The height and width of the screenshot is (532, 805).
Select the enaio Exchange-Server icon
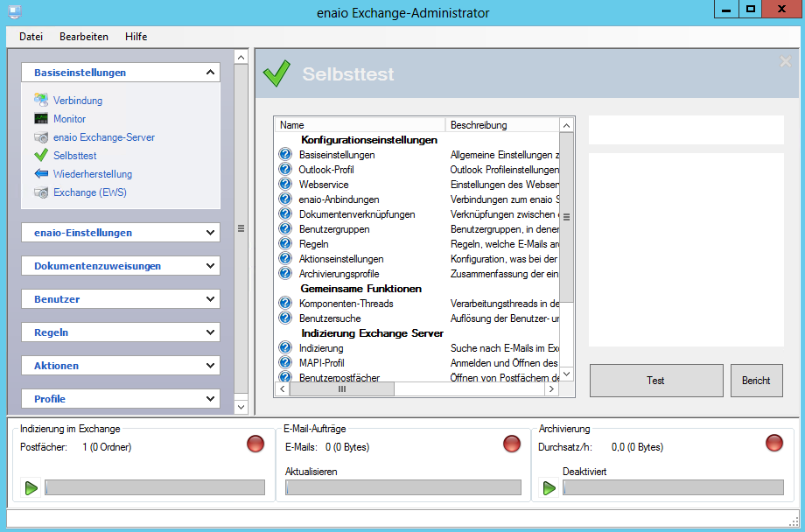click(x=41, y=137)
